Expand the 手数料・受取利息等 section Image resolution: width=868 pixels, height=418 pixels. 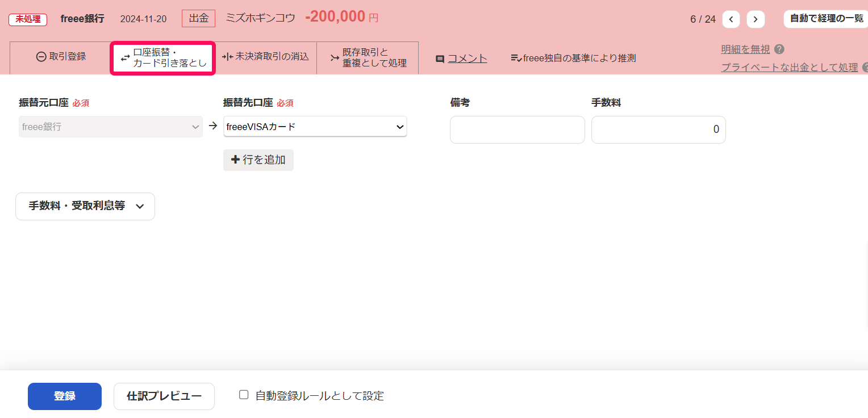click(85, 206)
